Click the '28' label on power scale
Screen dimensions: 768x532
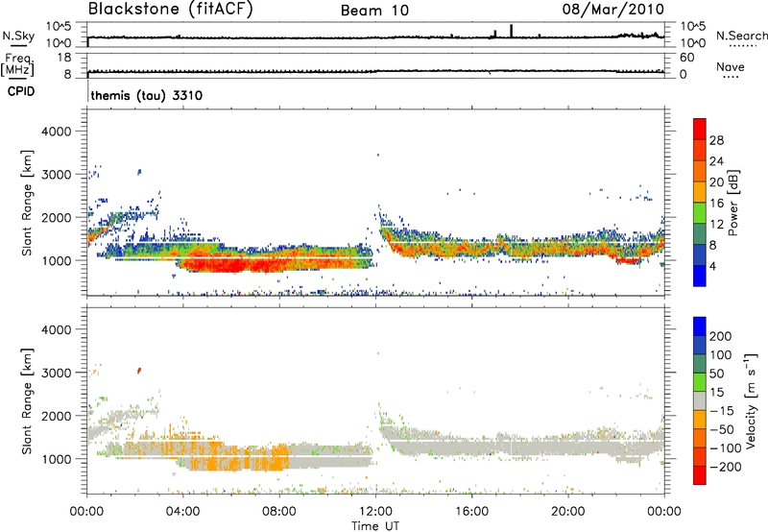tap(716, 140)
